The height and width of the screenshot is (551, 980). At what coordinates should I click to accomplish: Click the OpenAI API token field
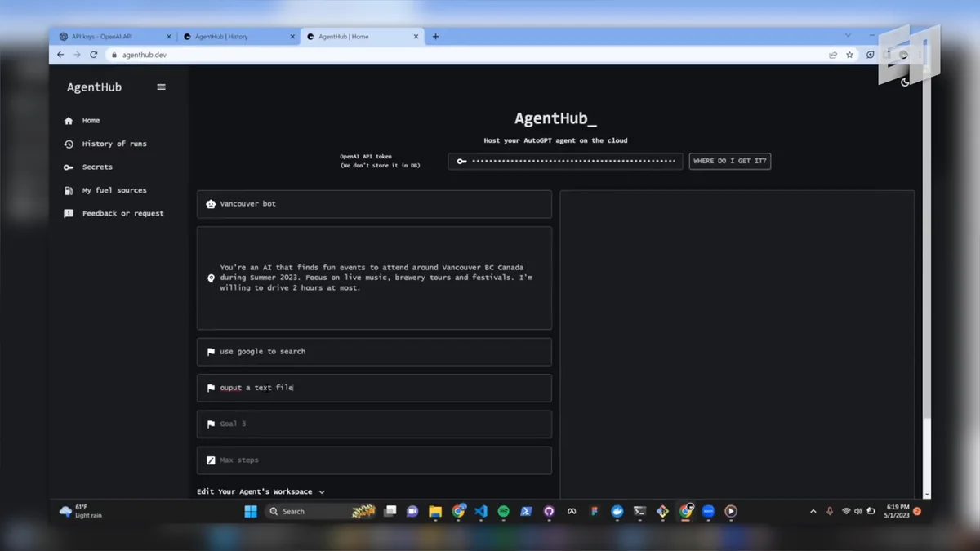tap(565, 162)
